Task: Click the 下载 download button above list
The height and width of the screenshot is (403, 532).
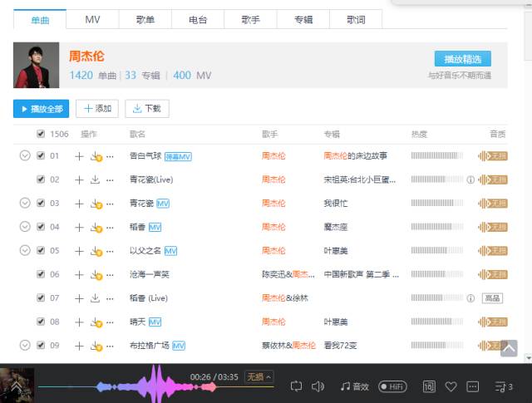Action: coord(147,109)
